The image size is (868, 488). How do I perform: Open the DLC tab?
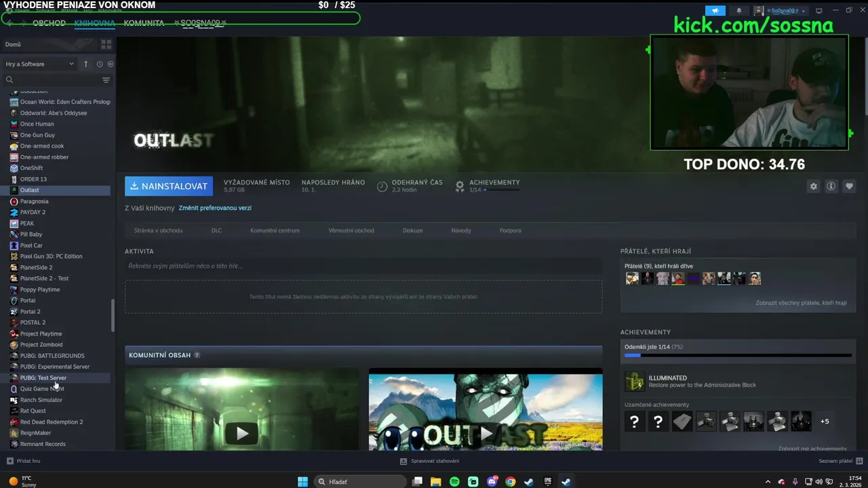click(x=216, y=230)
